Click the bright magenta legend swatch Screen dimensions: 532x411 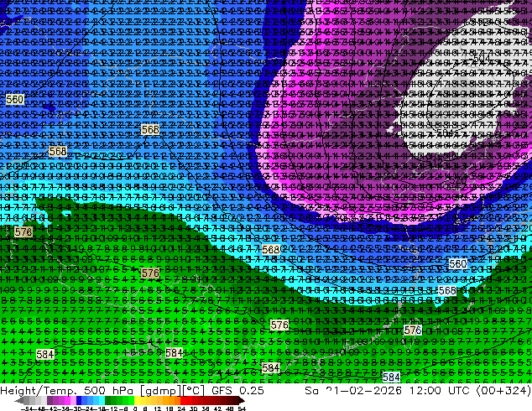coord(67,401)
